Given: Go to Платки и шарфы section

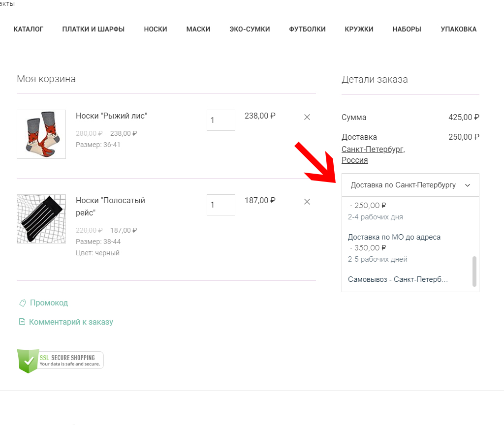Looking at the screenshot, I should 94,29.
